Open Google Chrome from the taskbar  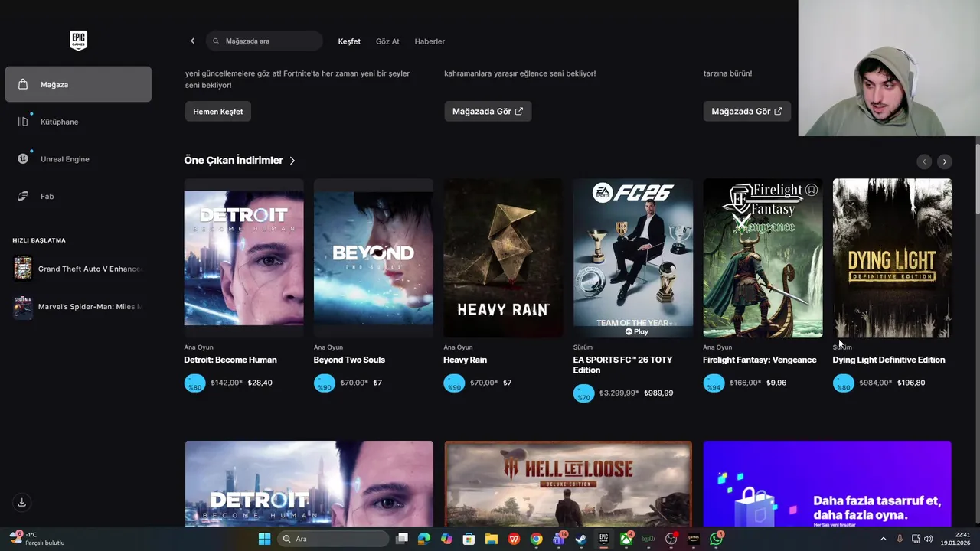coord(536,539)
